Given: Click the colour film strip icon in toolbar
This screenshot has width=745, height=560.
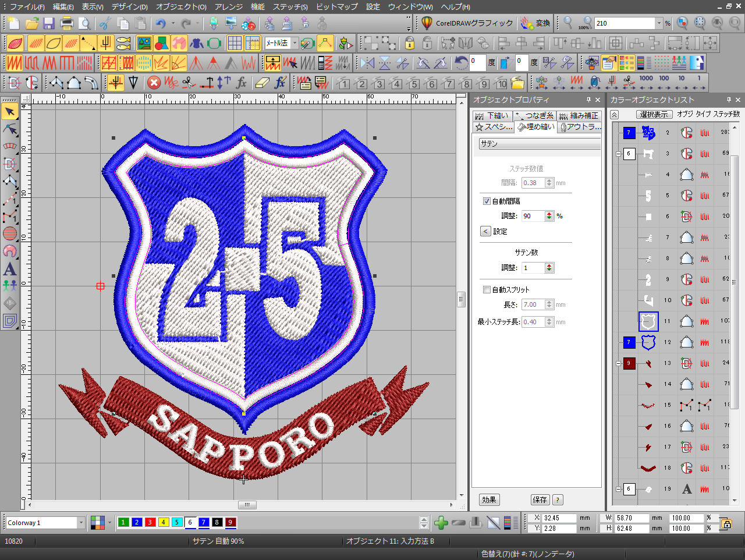Looking at the screenshot, I should [644, 63].
